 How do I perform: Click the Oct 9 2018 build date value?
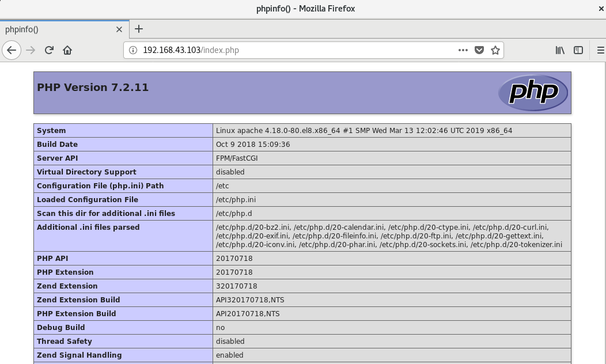pyautogui.click(x=253, y=145)
